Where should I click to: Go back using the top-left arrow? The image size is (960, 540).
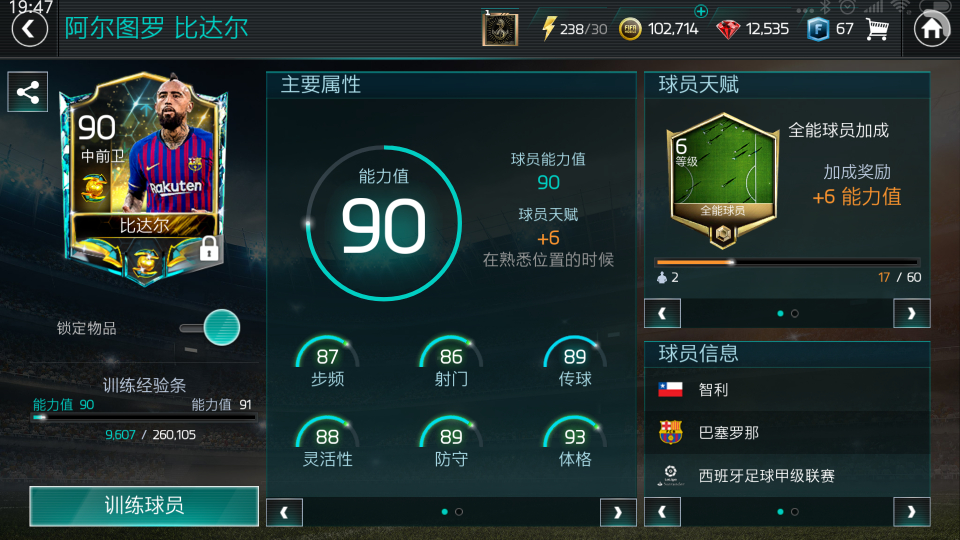coord(29,29)
